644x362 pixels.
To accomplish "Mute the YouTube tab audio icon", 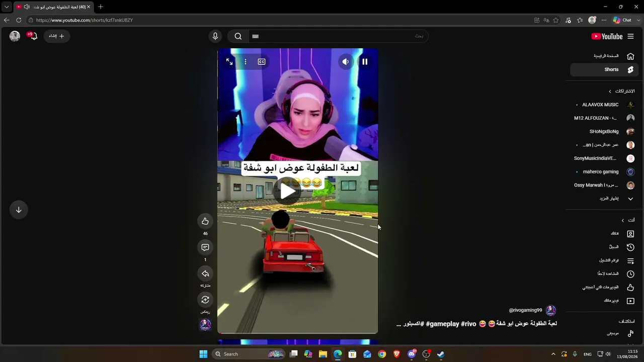I will click(x=27, y=7).
